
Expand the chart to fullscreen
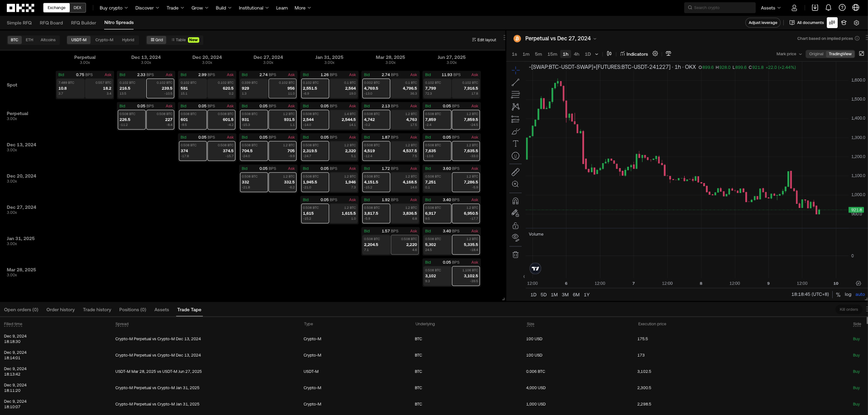(x=861, y=53)
